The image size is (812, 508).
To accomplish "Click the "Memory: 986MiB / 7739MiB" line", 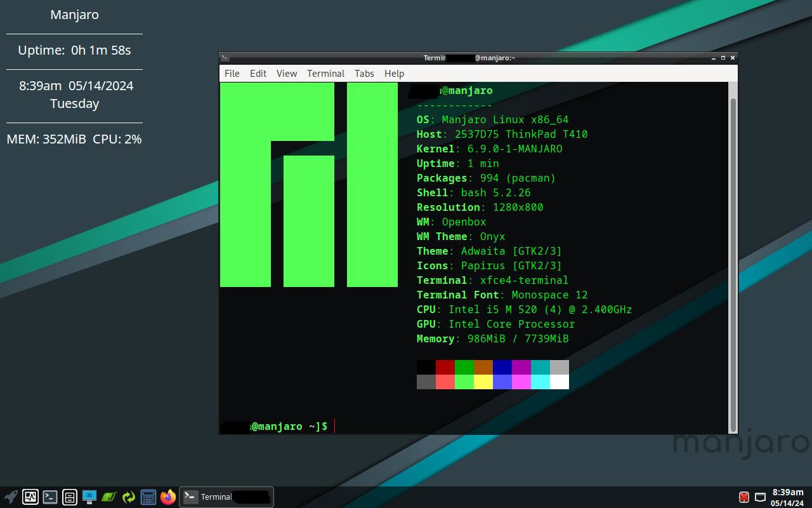I will point(492,338).
